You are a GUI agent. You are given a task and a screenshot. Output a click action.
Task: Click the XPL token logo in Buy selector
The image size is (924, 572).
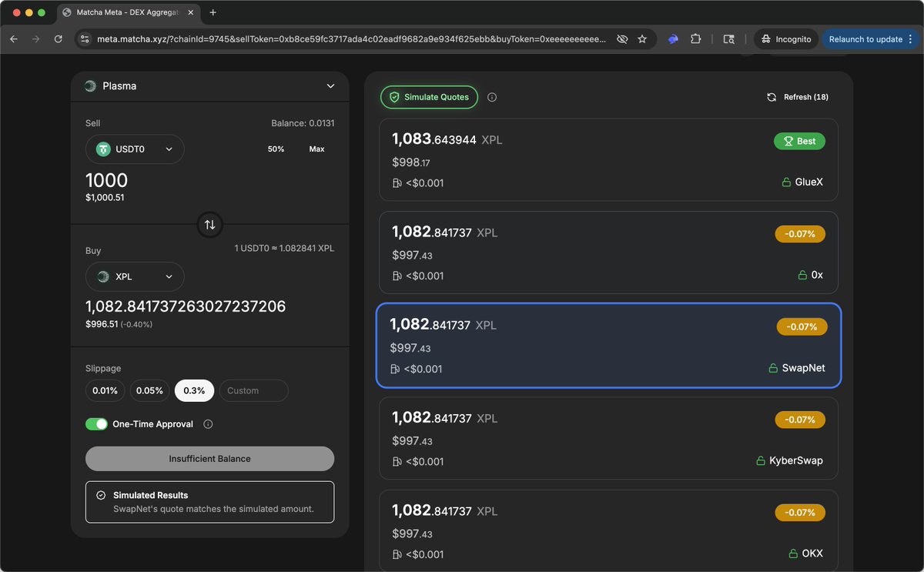[x=103, y=277]
